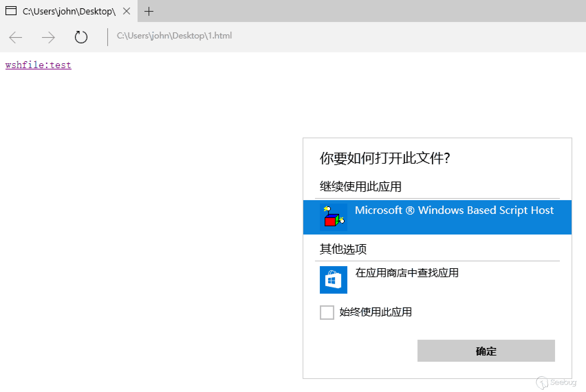Confirm with the 确定 button
Viewport: 586px width, 392px height.
(486, 351)
